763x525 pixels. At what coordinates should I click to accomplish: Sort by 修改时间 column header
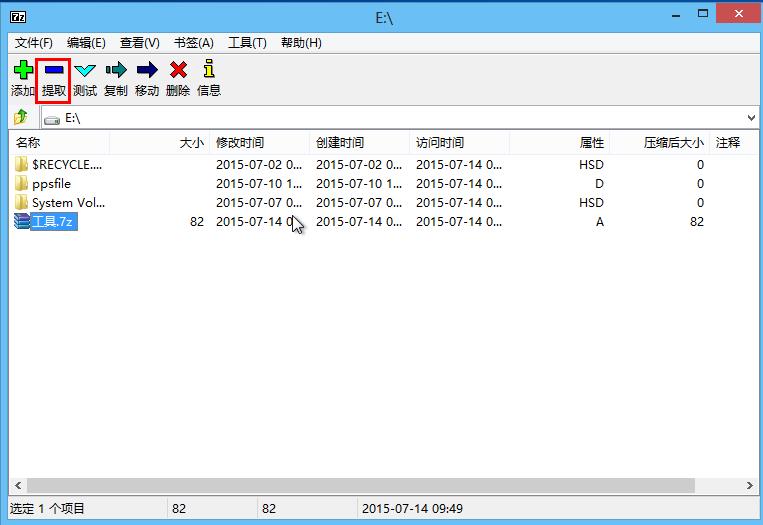(259, 143)
